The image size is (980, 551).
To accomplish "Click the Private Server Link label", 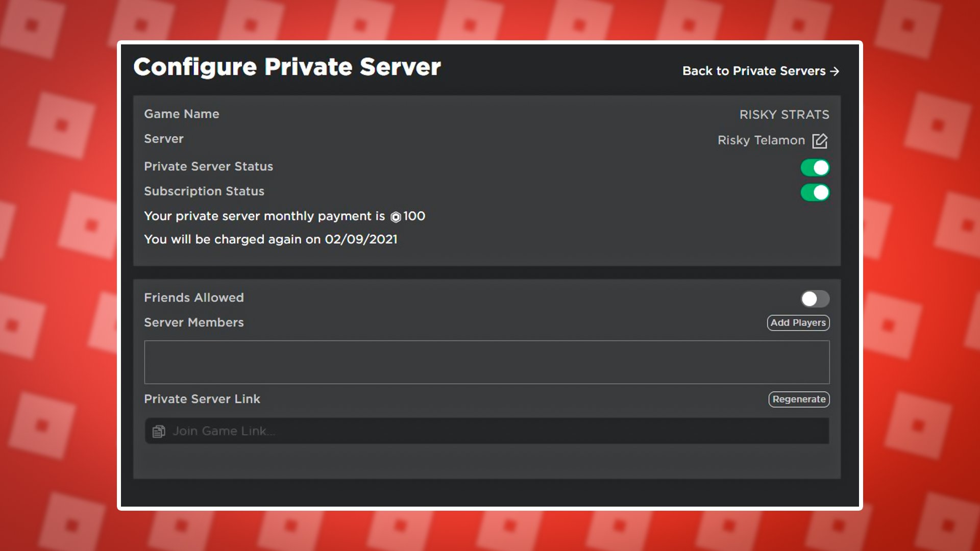I will tap(202, 399).
